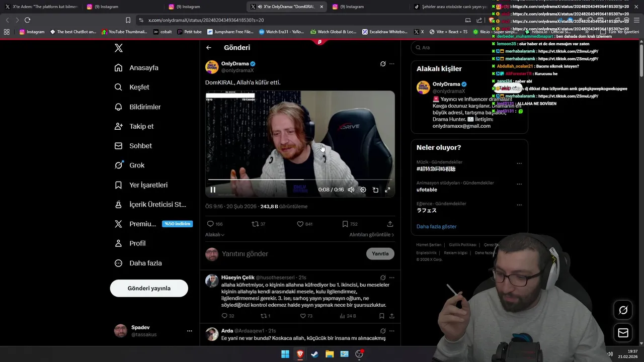Like Hüseyin Çelik's reply
Image resolution: width=644 pixels, height=362 pixels.
306,316
